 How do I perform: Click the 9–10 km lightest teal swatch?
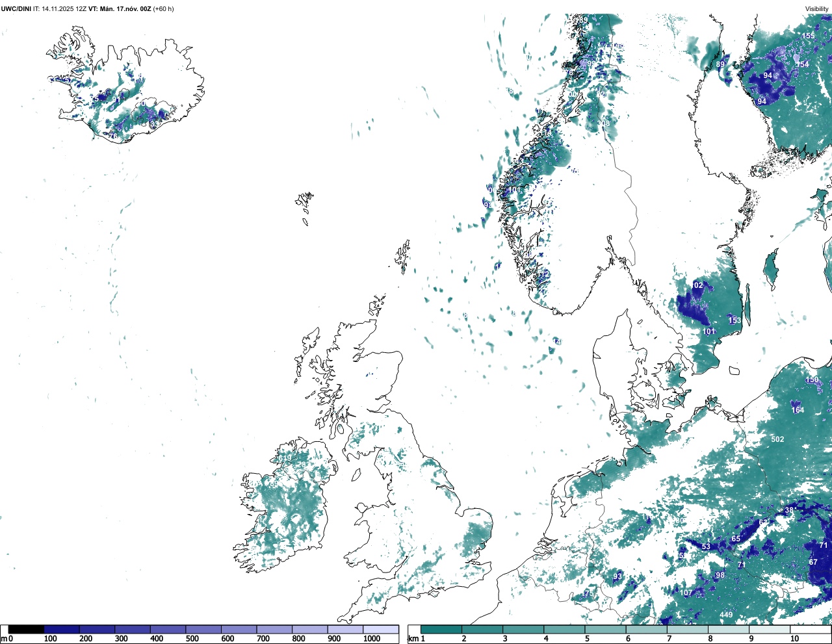tap(770, 629)
